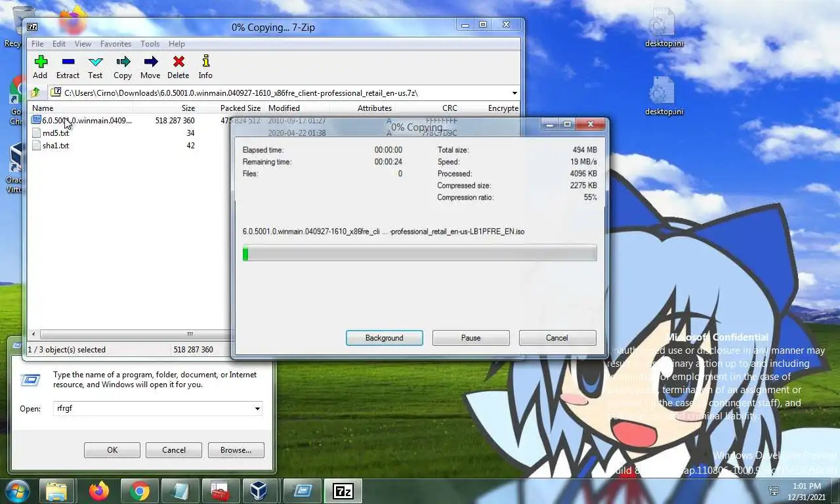Open the Info toolbar icon
The width and height of the screenshot is (840, 504).
pos(205,61)
